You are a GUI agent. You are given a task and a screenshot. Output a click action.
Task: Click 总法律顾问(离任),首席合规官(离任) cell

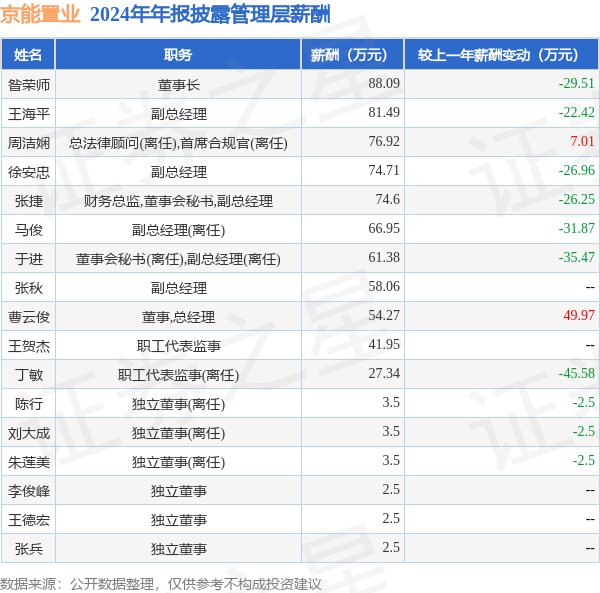pos(178,143)
